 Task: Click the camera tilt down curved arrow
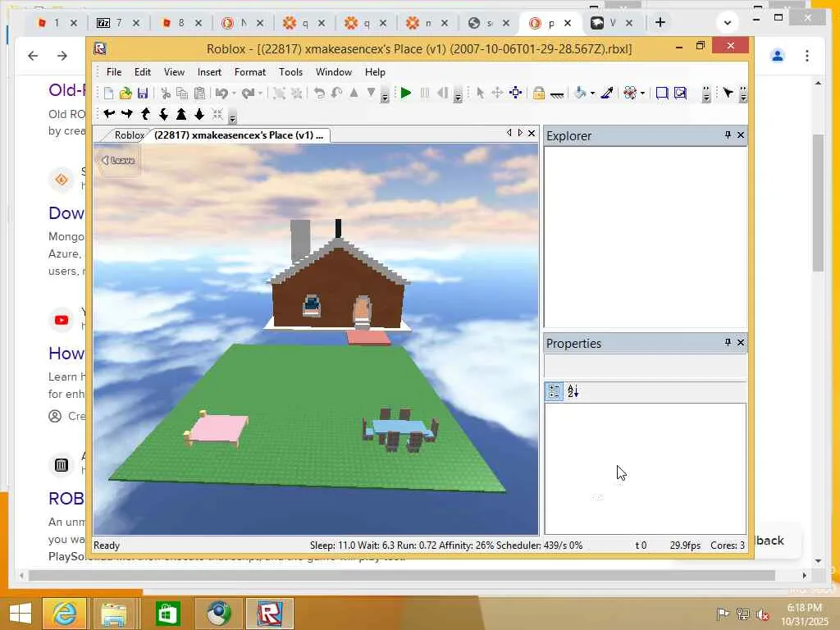[163, 113]
